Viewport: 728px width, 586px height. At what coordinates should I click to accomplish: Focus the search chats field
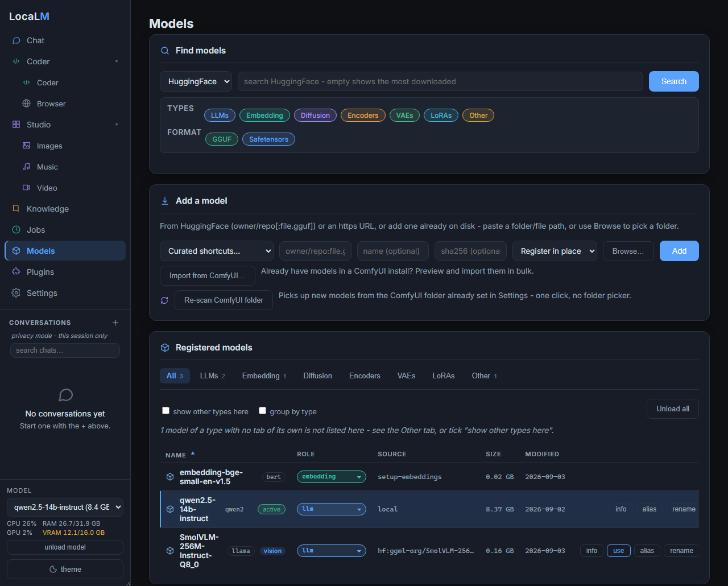(65, 350)
